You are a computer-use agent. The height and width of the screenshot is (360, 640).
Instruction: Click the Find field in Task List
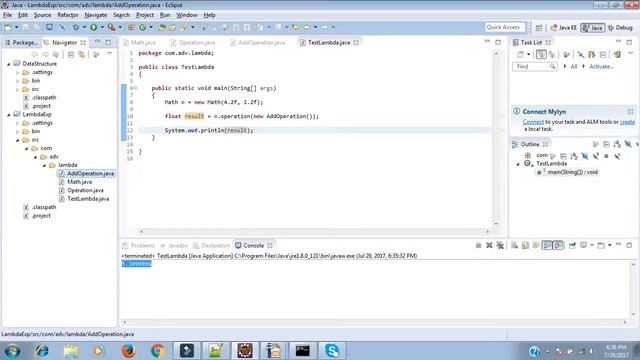tap(535, 67)
